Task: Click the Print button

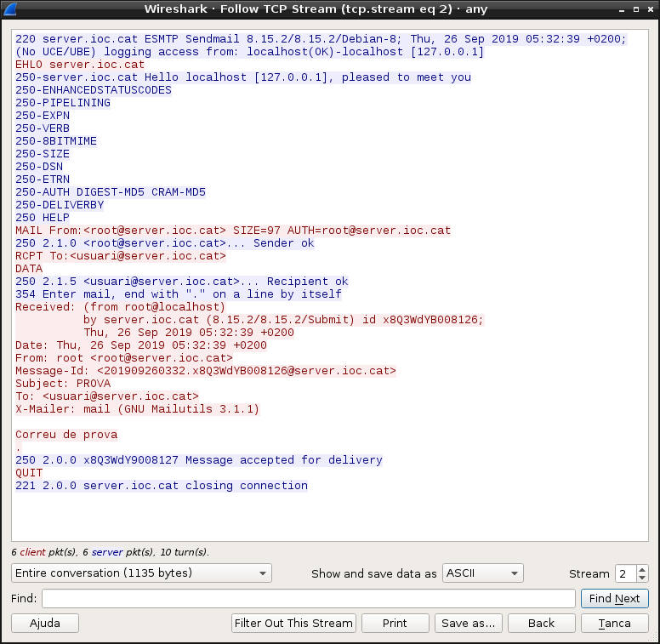Action: [395, 624]
